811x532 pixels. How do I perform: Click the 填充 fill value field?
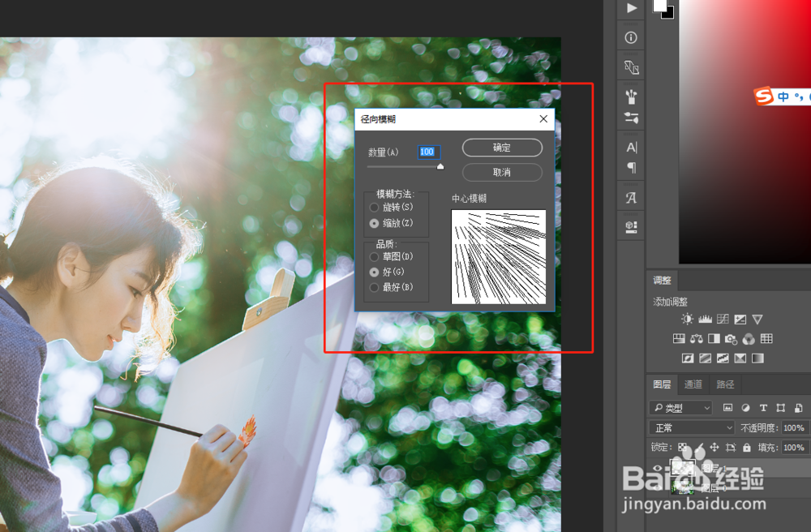(795, 447)
